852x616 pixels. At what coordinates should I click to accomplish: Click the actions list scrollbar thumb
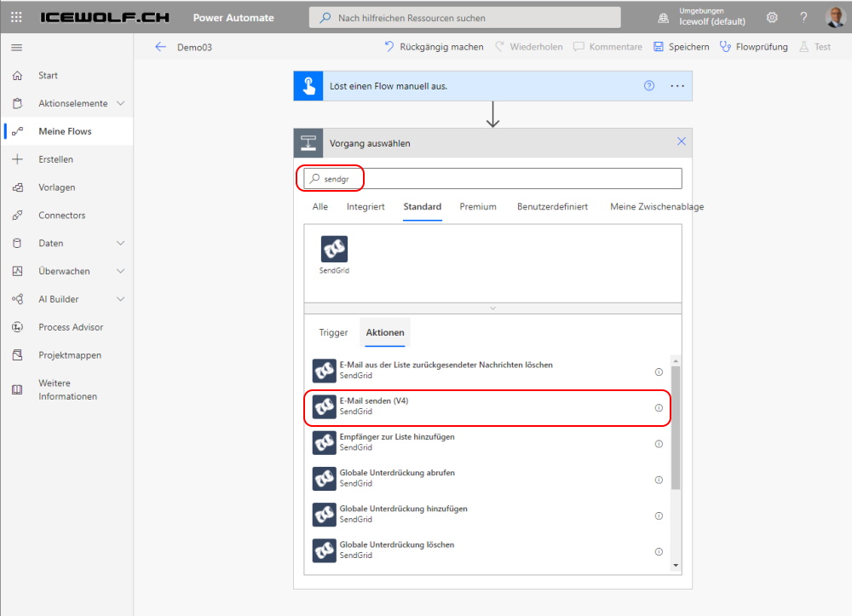coord(676,429)
